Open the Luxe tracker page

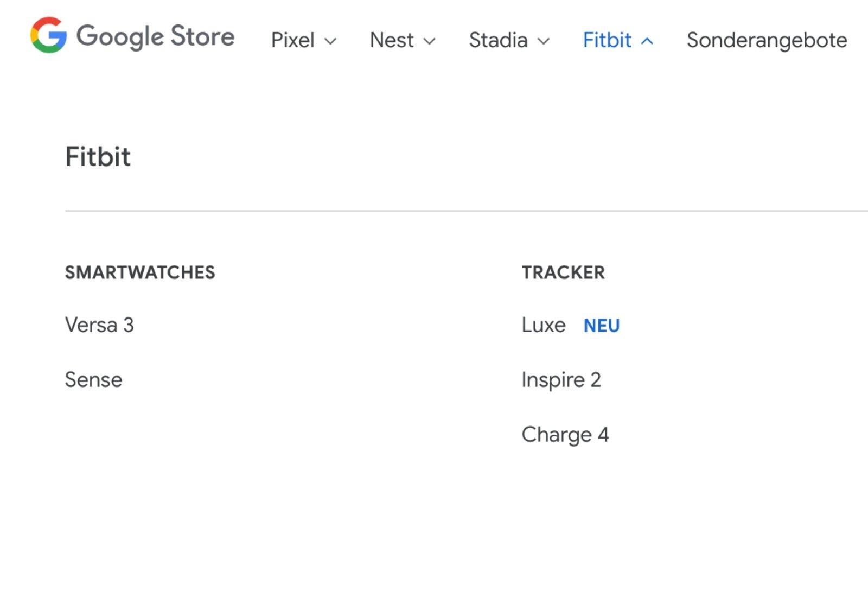point(544,325)
